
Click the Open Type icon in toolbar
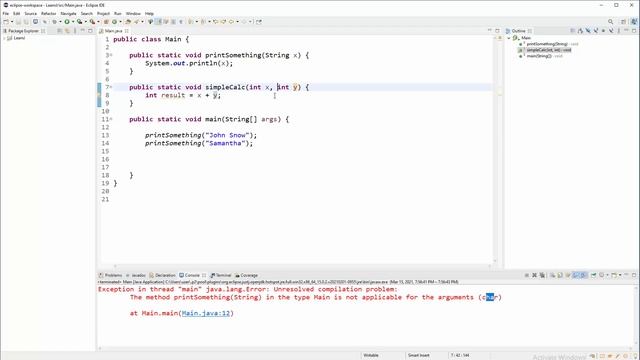[127, 22]
